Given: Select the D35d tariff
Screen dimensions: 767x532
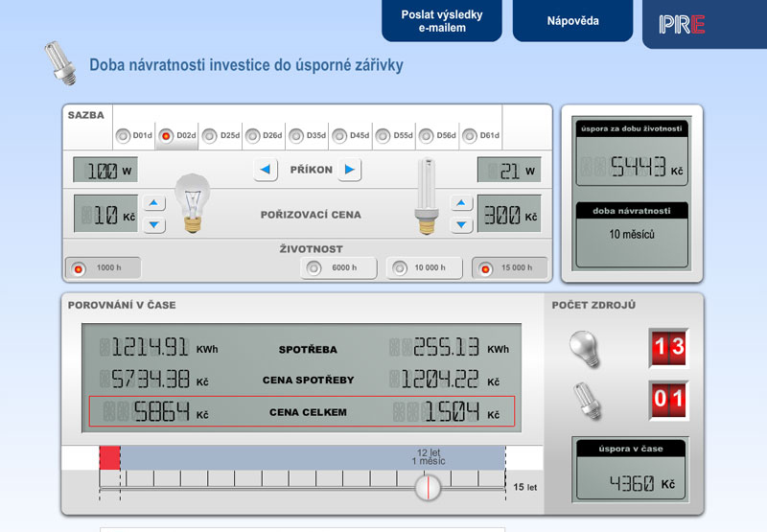Looking at the screenshot, I should (x=307, y=135).
